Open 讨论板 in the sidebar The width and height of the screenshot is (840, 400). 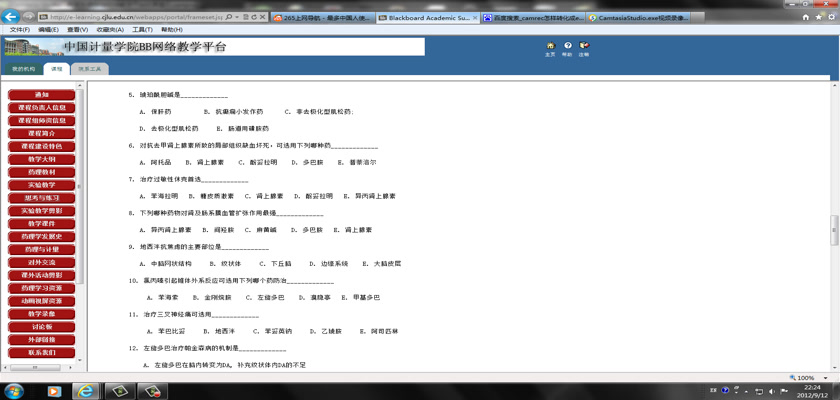point(41,327)
